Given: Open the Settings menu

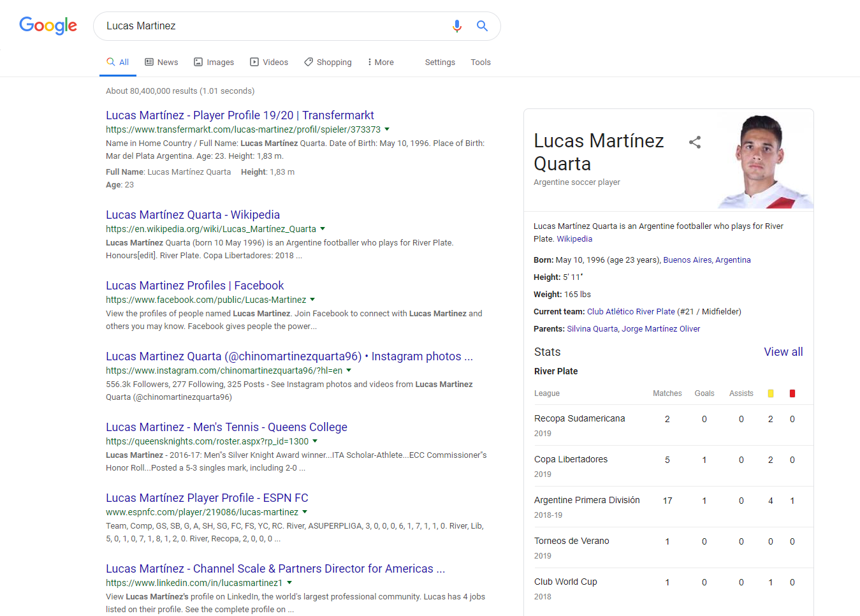Looking at the screenshot, I should click(x=440, y=62).
